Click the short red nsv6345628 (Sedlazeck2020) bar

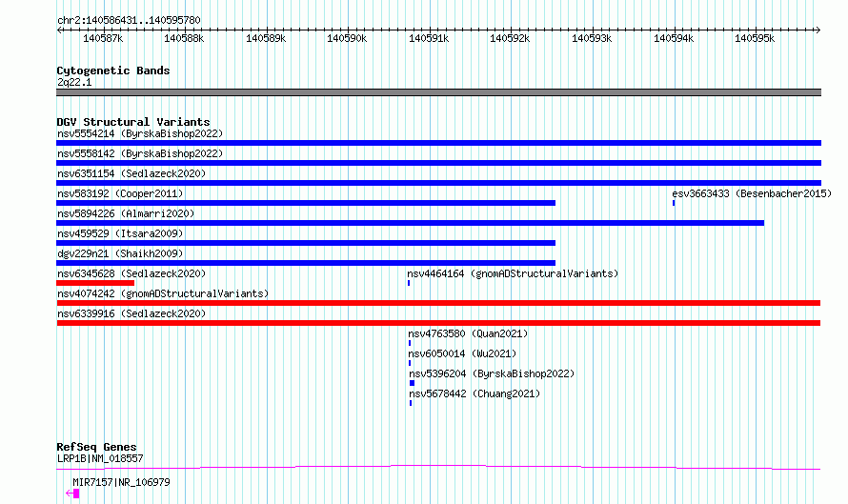click(x=95, y=283)
